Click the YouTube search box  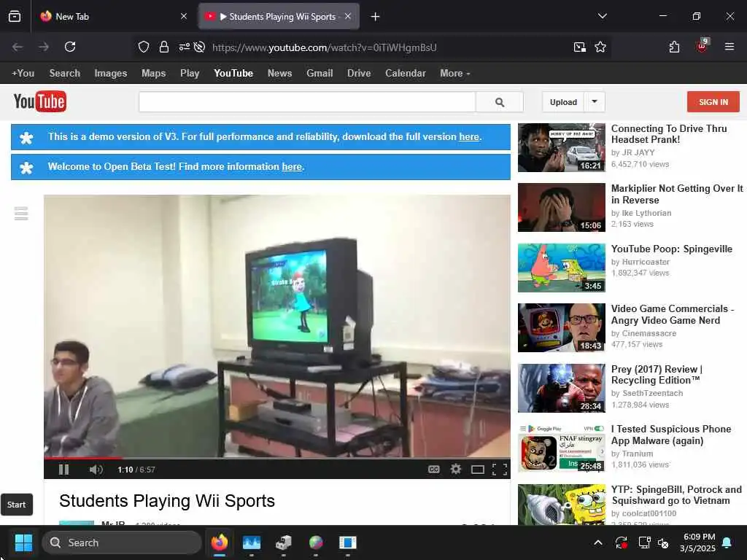pos(307,102)
